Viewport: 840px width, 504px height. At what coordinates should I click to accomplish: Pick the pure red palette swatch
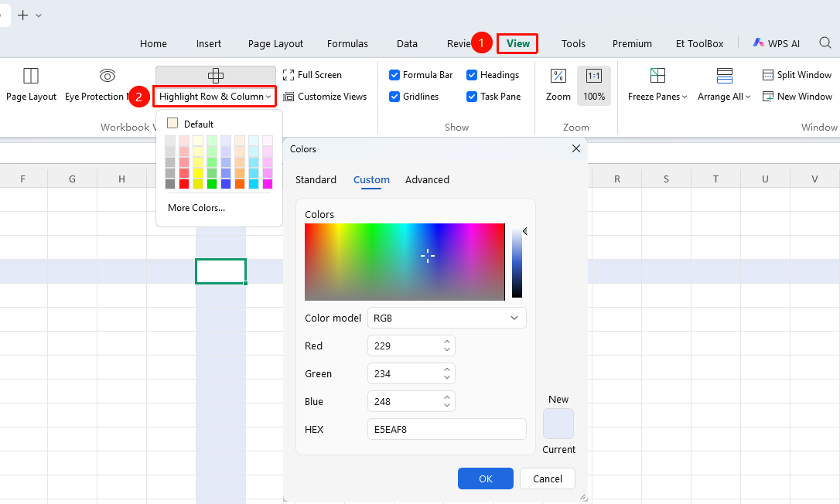pos(184,184)
